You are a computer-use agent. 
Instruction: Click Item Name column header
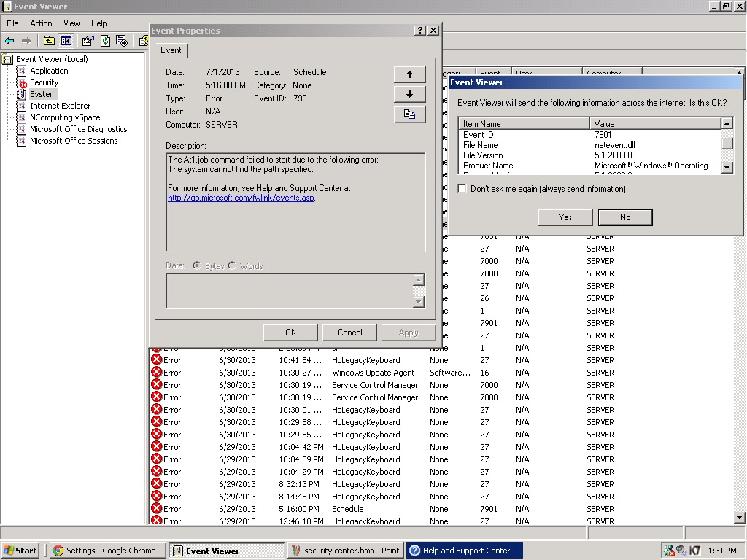click(524, 124)
